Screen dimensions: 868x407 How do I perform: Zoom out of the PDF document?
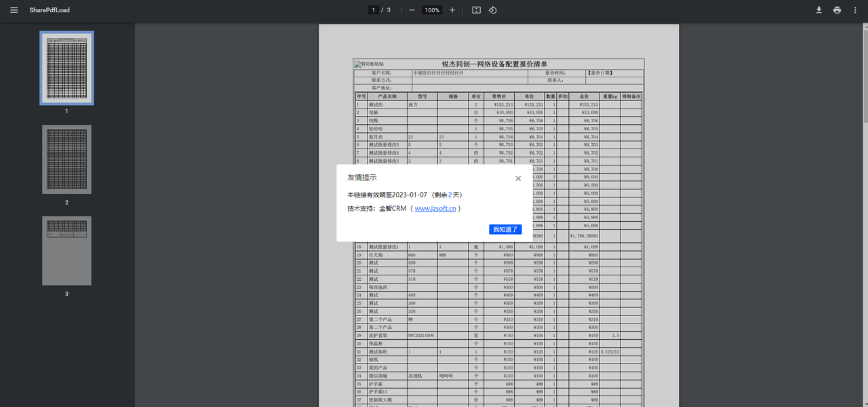(412, 10)
